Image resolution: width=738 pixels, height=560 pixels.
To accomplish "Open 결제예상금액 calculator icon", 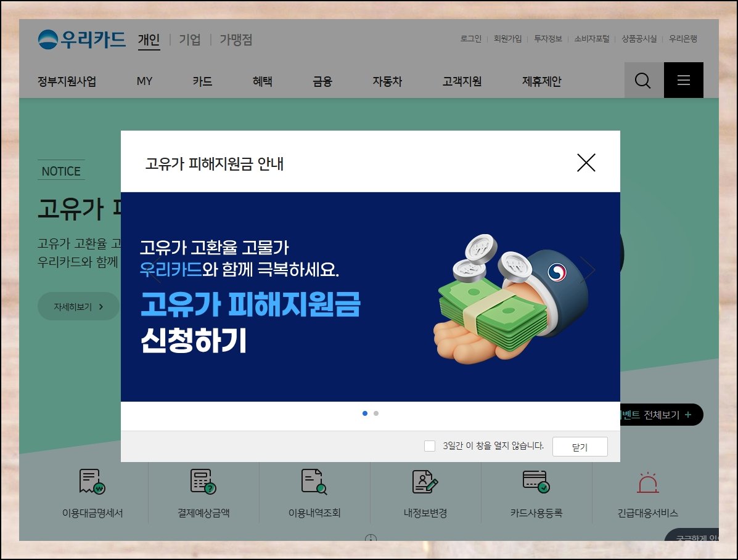I will 203,482.
